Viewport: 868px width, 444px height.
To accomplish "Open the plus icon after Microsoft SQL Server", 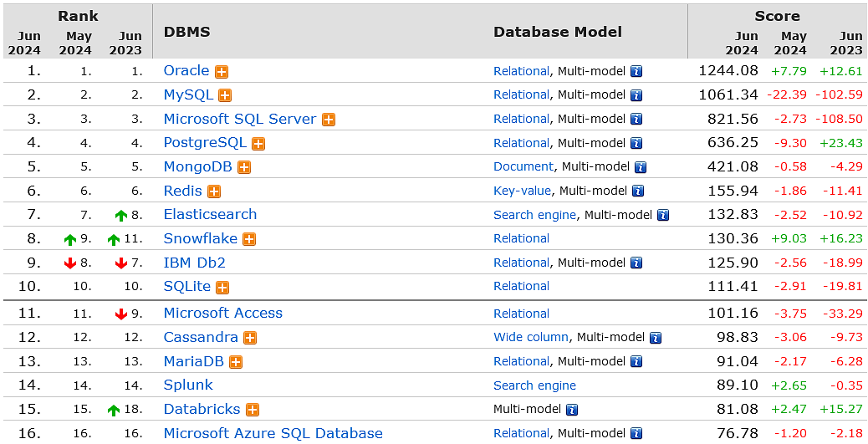I will pos(329,120).
